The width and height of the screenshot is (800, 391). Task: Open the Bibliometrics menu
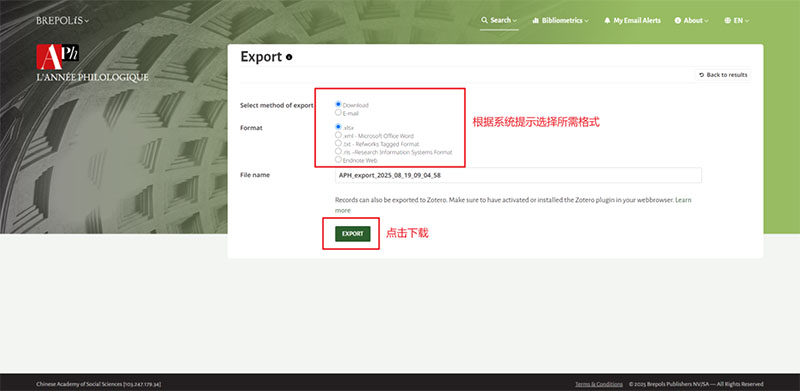(561, 20)
